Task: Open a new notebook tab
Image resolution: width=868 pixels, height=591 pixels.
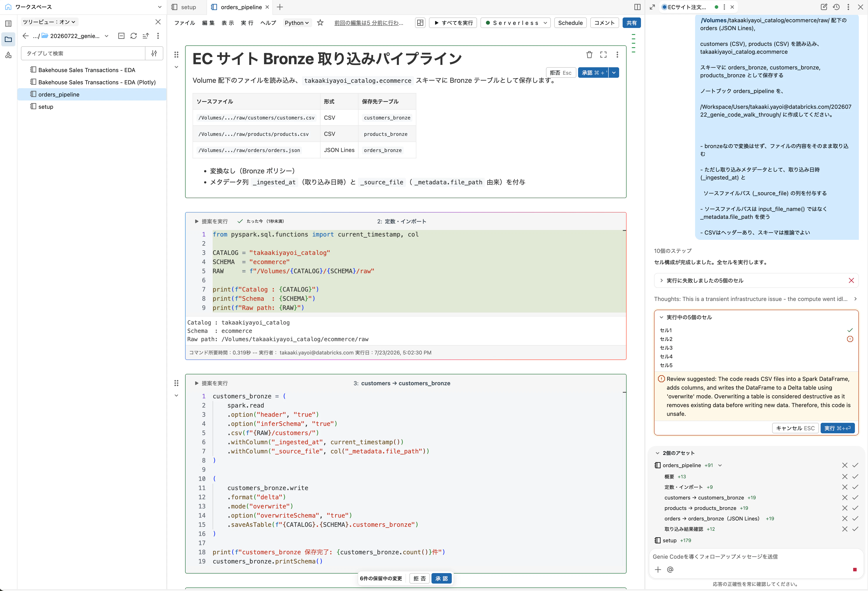Action: pos(280,7)
